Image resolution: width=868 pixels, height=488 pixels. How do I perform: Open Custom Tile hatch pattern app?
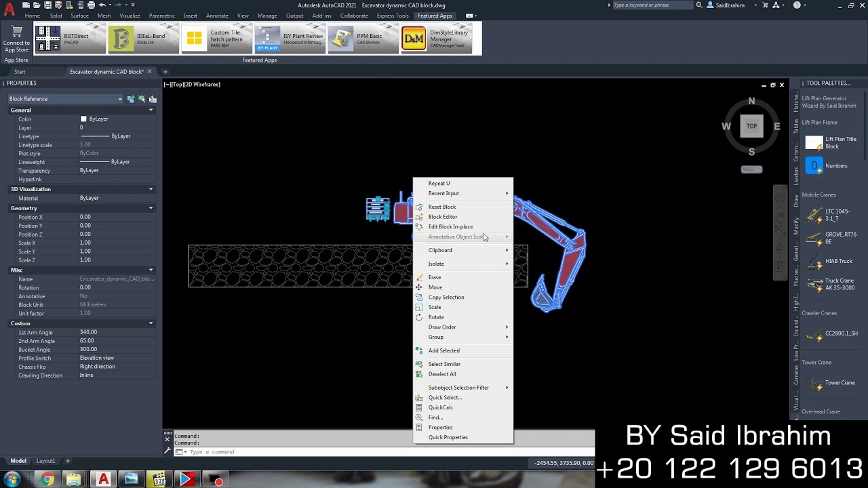pos(217,39)
